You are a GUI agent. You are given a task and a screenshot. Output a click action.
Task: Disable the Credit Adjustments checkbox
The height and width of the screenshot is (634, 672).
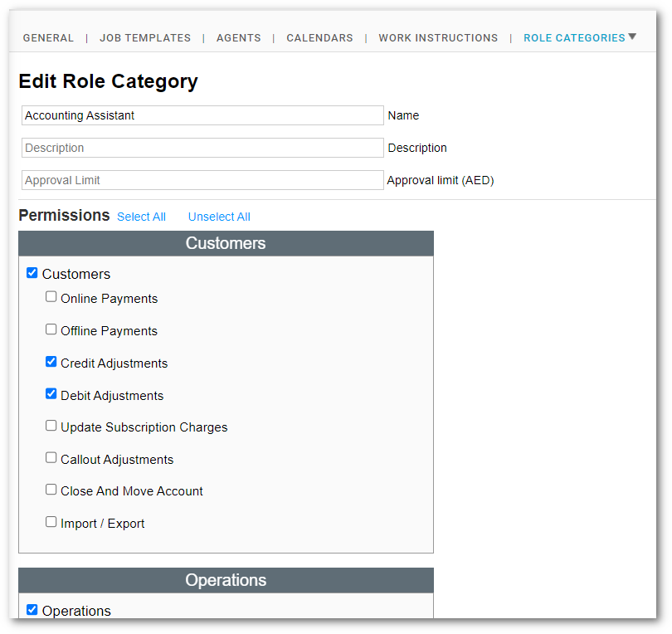pyautogui.click(x=51, y=362)
